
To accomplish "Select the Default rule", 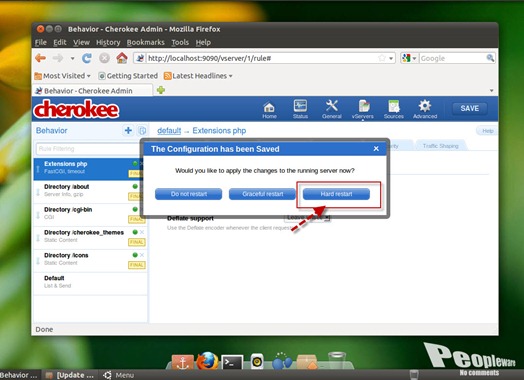I will point(90,283).
